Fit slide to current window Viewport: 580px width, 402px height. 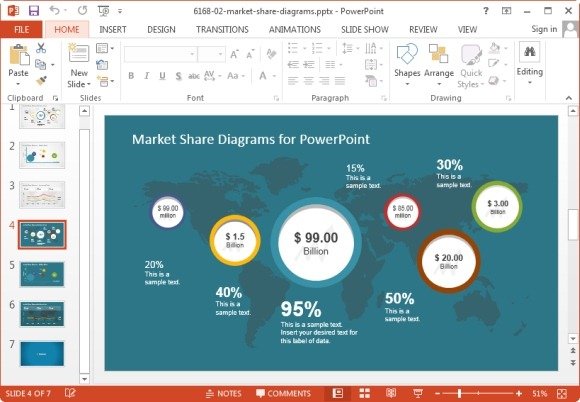coord(562,393)
